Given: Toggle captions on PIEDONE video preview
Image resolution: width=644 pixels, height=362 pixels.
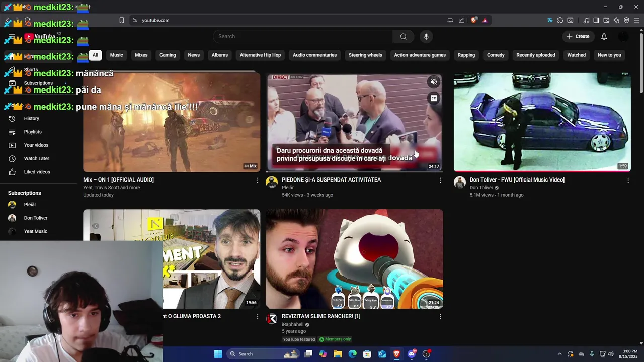Looking at the screenshot, I should (433, 98).
